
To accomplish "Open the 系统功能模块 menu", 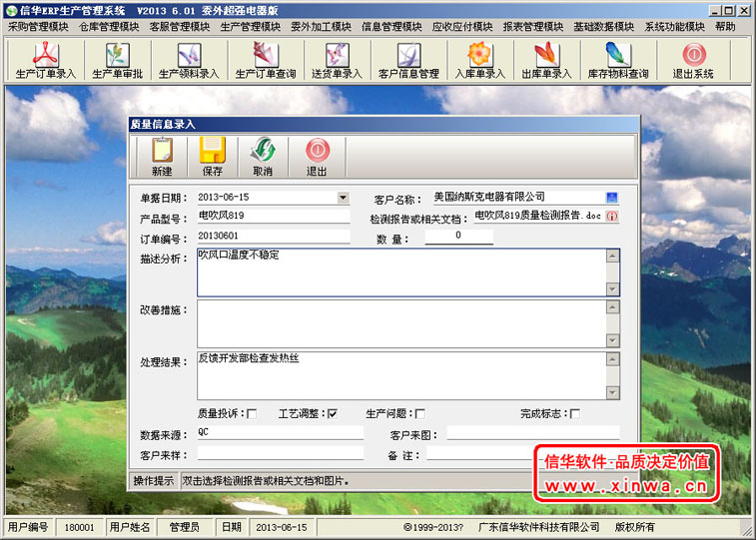I will [674, 27].
